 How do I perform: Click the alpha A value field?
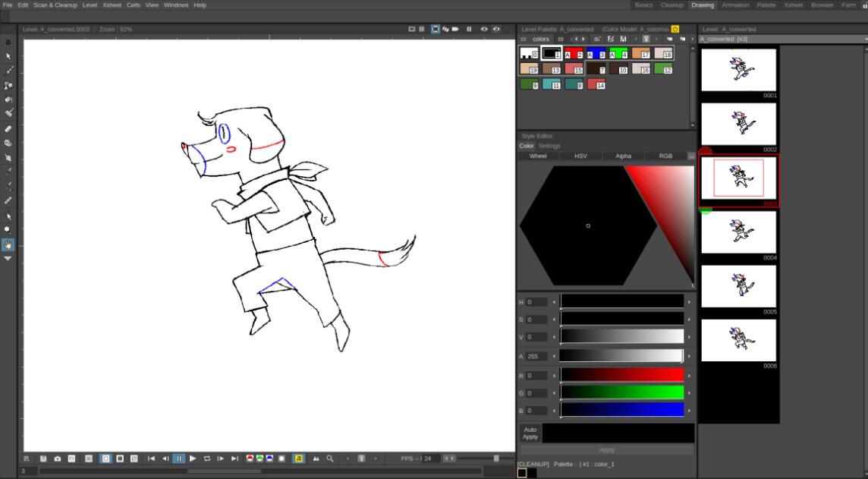(x=536, y=357)
